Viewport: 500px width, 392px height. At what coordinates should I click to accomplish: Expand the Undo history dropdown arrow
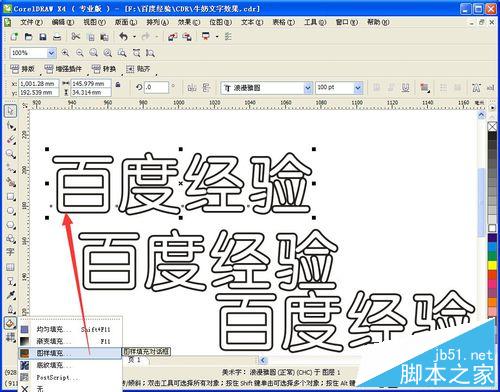134,37
